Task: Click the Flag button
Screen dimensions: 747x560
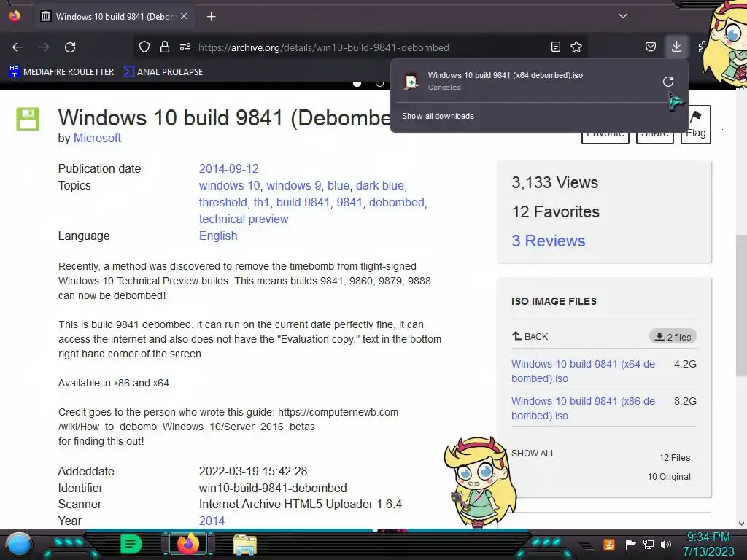Action: (x=696, y=124)
